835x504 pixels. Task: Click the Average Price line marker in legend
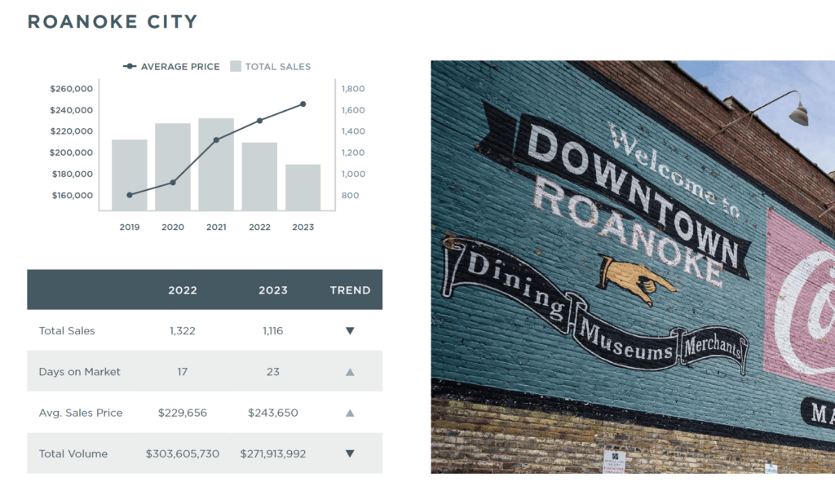point(130,67)
